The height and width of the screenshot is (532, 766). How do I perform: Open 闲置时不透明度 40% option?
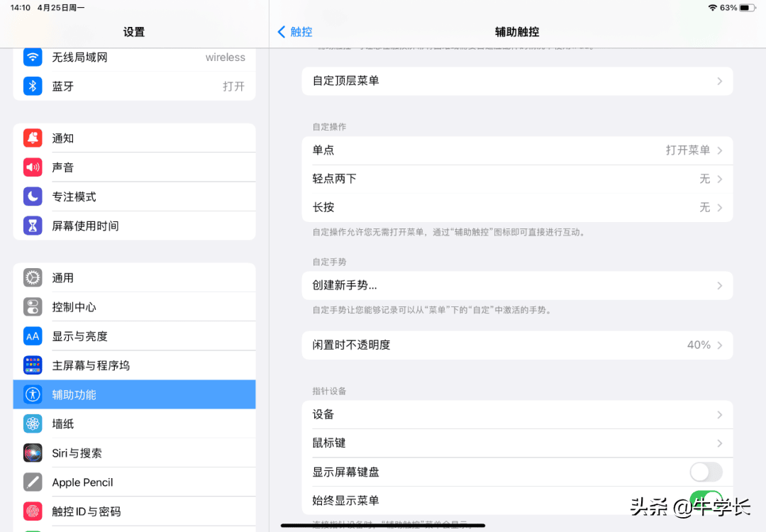click(x=517, y=345)
